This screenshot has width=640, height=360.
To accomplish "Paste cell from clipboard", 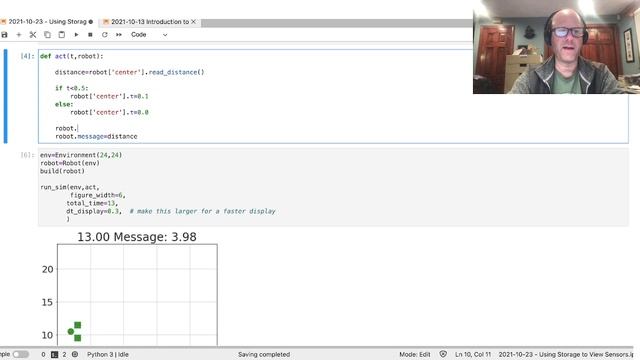I will tap(62, 35).
